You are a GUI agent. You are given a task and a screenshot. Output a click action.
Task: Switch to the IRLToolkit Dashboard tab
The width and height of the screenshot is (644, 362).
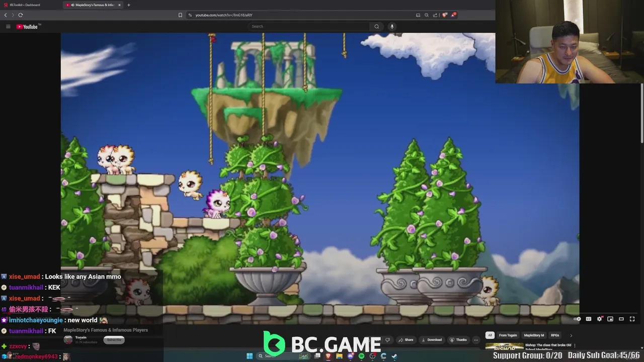30,5
